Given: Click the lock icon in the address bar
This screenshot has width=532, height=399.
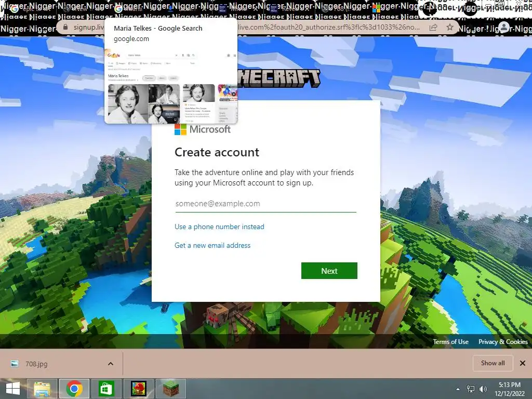Looking at the screenshot, I should tap(65, 27).
